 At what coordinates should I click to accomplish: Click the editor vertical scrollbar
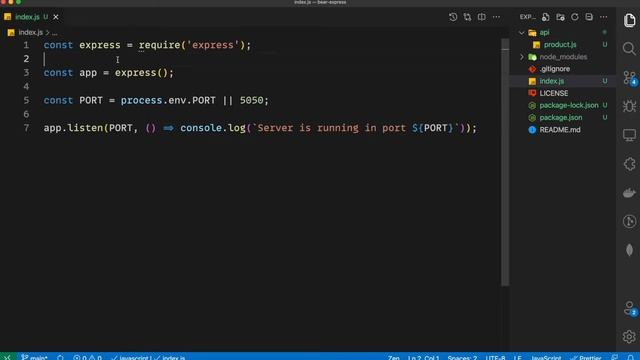505,162
